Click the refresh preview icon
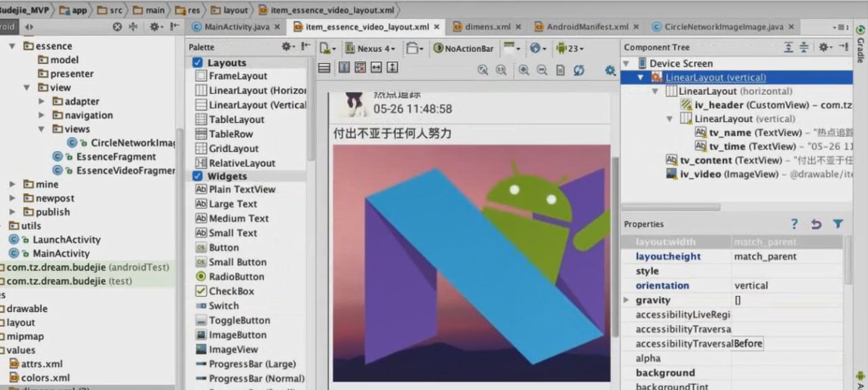The height and width of the screenshot is (390, 868). (578, 70)
